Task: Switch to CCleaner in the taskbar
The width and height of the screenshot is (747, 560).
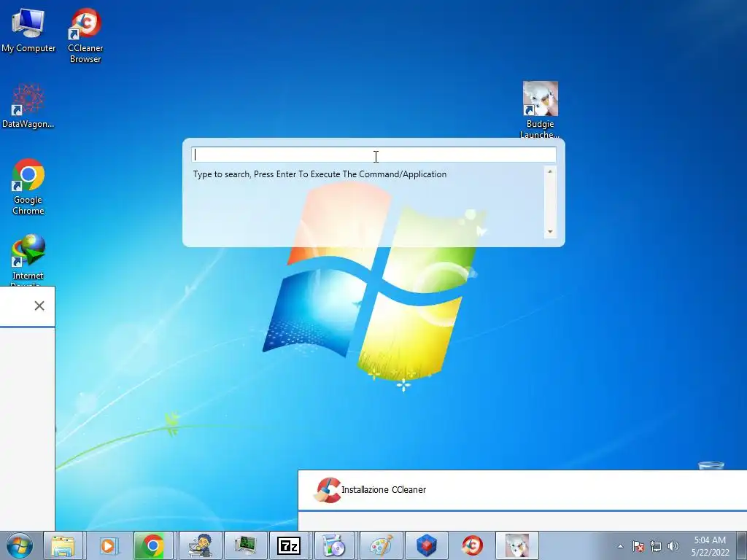Action: (472, 545)
